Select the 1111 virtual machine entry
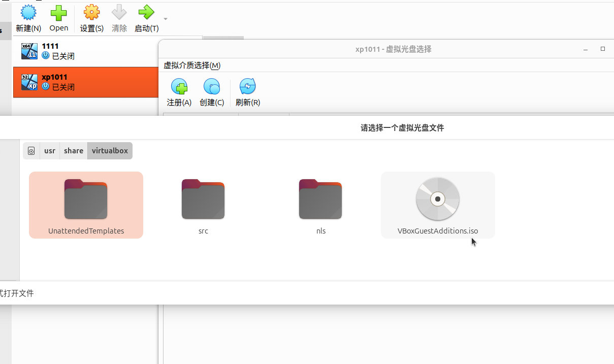This screenshot has width=614, height=364. [85, 51]
